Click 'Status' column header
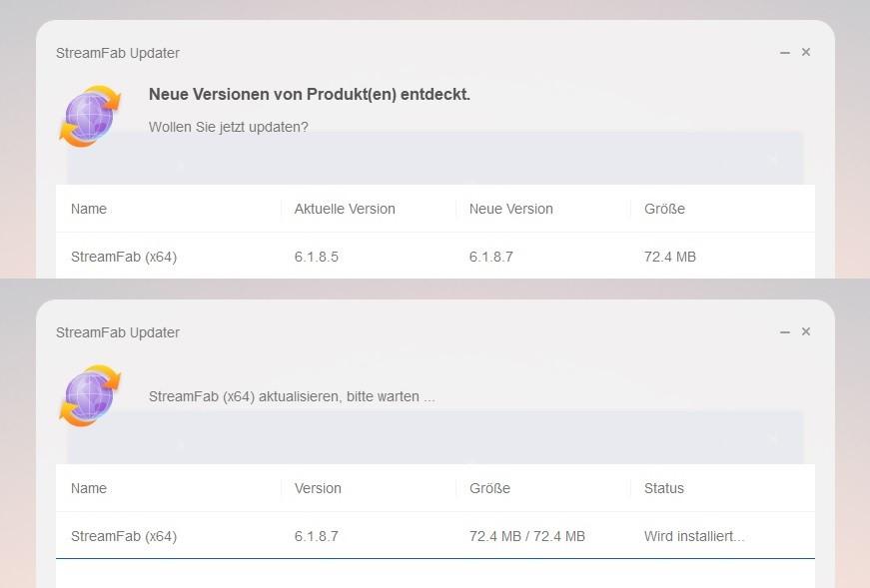 (x=663, y=489)
